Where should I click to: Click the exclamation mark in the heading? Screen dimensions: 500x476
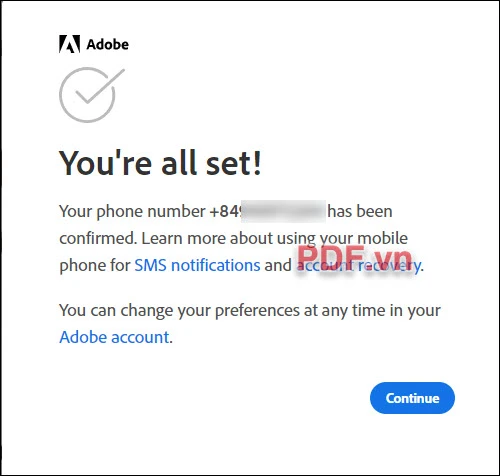pyautogui.click(x=257, y=162)
